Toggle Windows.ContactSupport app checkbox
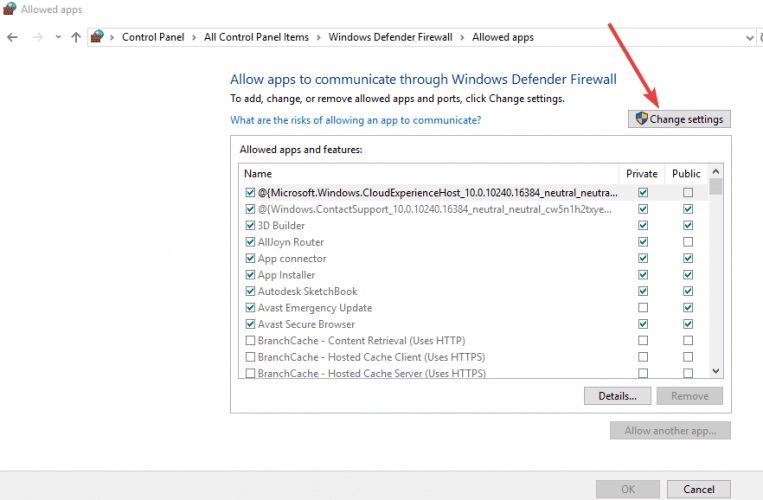 [250, 209]
